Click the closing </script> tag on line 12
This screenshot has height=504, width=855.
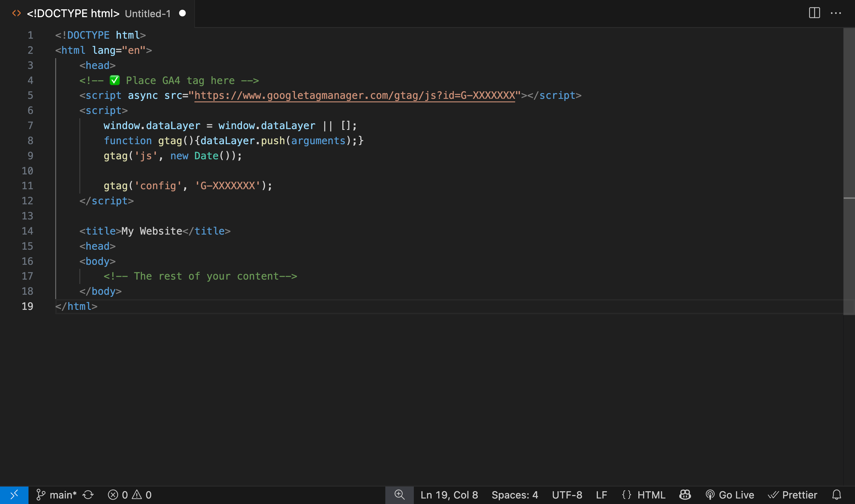coord(106,201)
